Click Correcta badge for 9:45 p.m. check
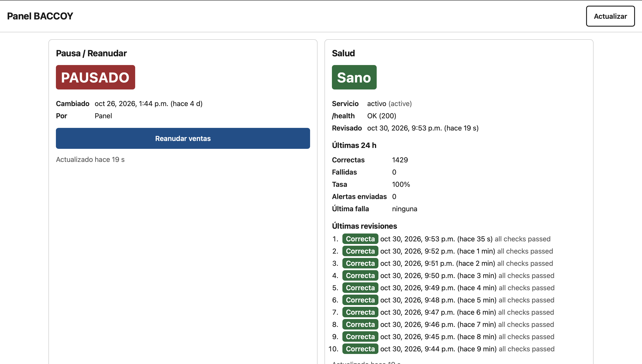Viewport: 642px width, 364px height. (360, 337)
